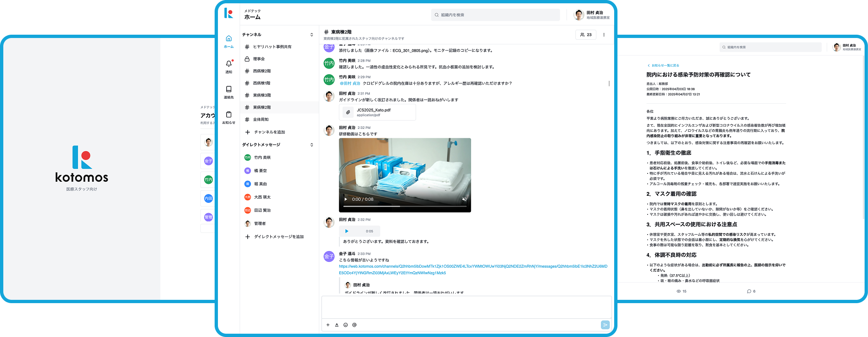
Task: Click the plus icon beside チャンネルを追加
Action: (x=248, y=132)
